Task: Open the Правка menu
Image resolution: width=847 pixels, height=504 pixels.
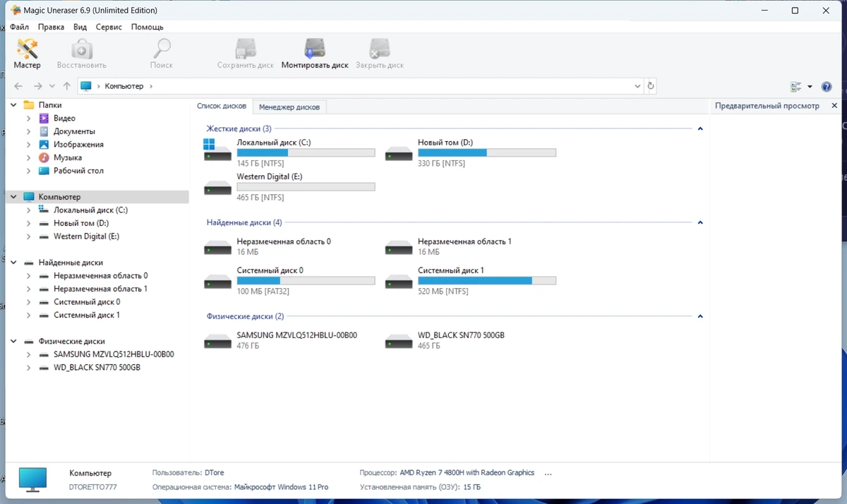Action: tap(51, 27)
